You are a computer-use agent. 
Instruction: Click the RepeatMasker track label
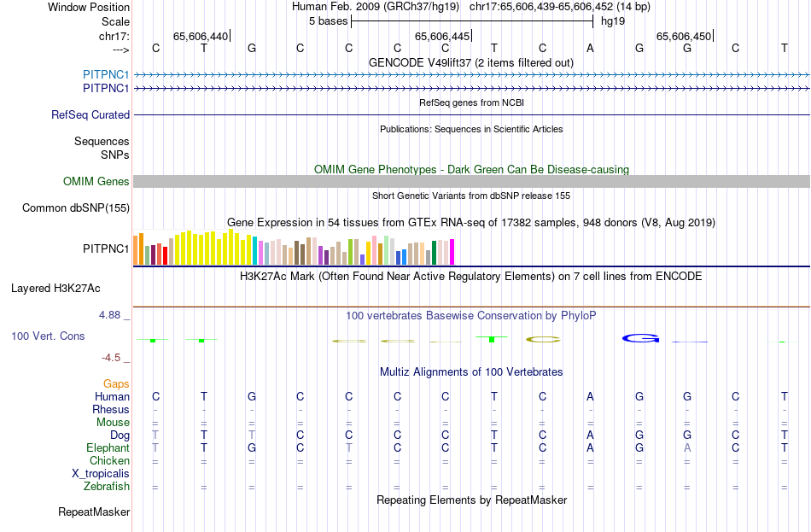pos(94,512)
